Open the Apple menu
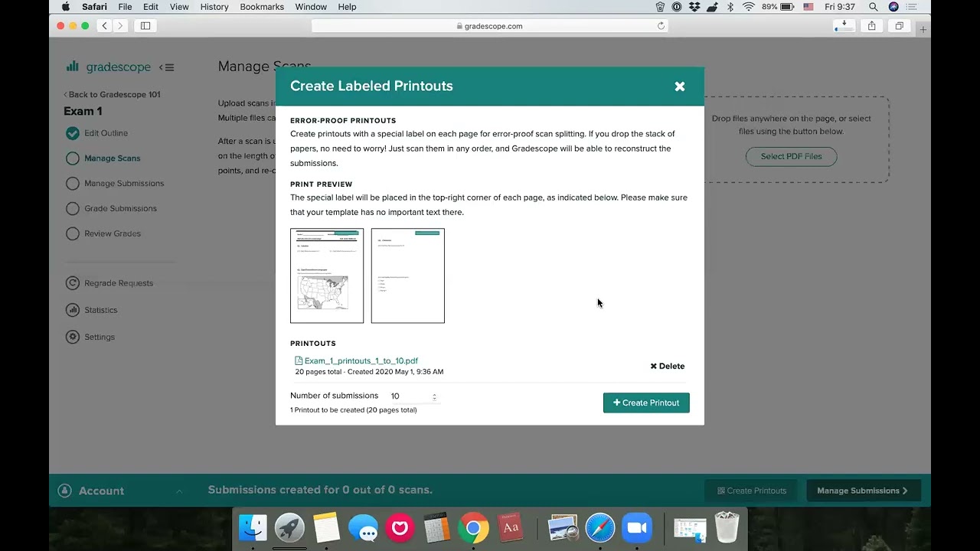The width and height of the screenshot is (980, 551). 65,7
